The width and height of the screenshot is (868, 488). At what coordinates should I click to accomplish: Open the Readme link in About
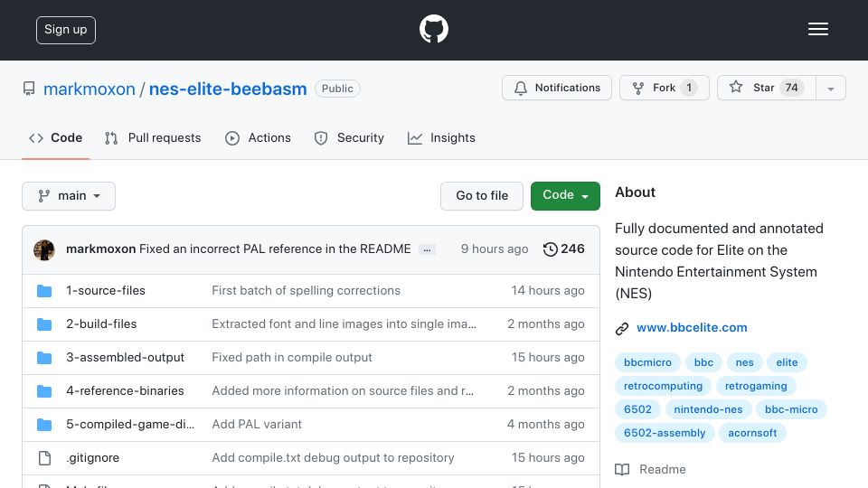pos(650,470)
